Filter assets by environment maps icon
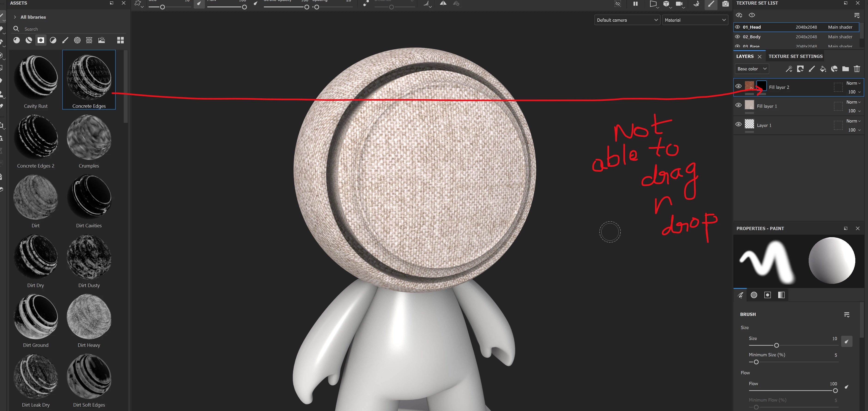Screen dimensions: 868x411 click(x=101, y=40)
